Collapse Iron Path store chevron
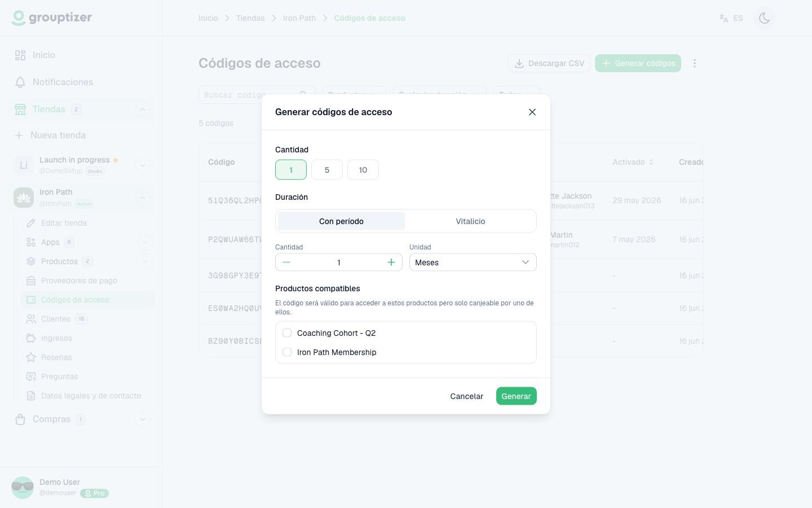This screenshot has width=812, height=508. (x=143, y=198)
